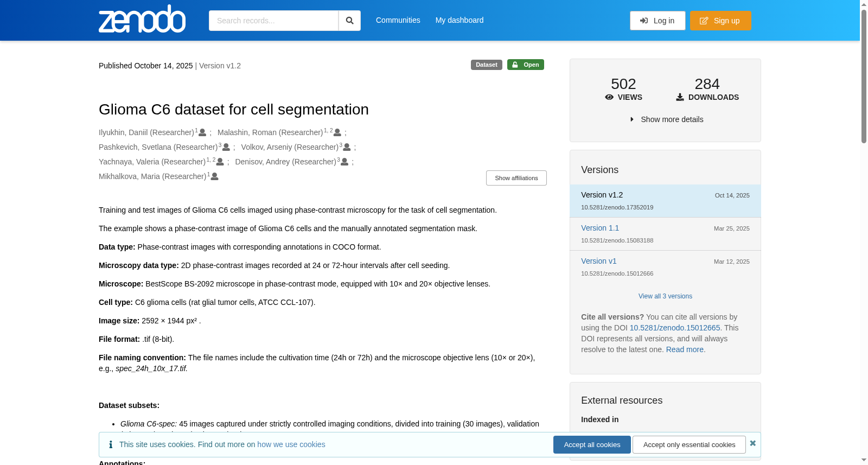
Task: Open the Communities menu item
Action: coord(398,20)
